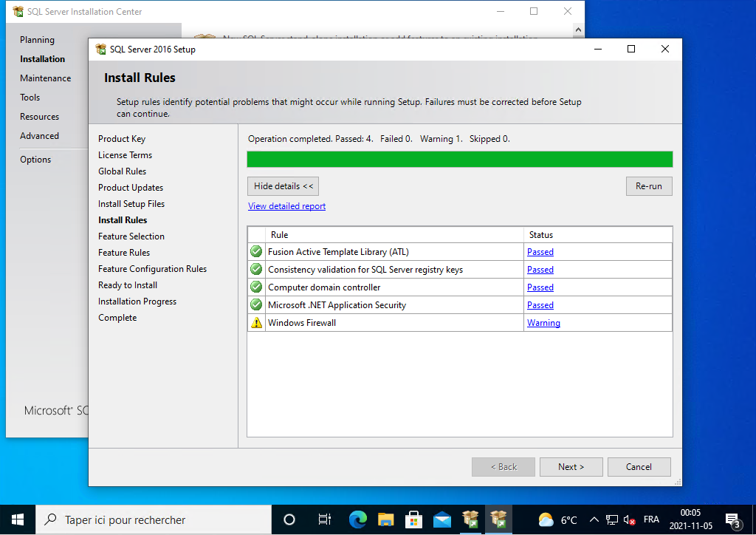The height and width of the screenshot is (535, 756).
Task: Open the Windows Firewall Warning status link
Action: [x=543, y=323]
